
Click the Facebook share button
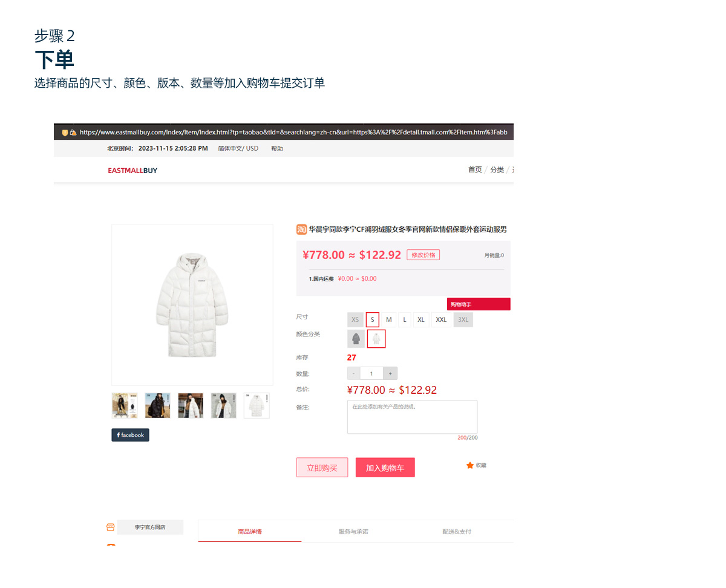[x=130, y=435]
